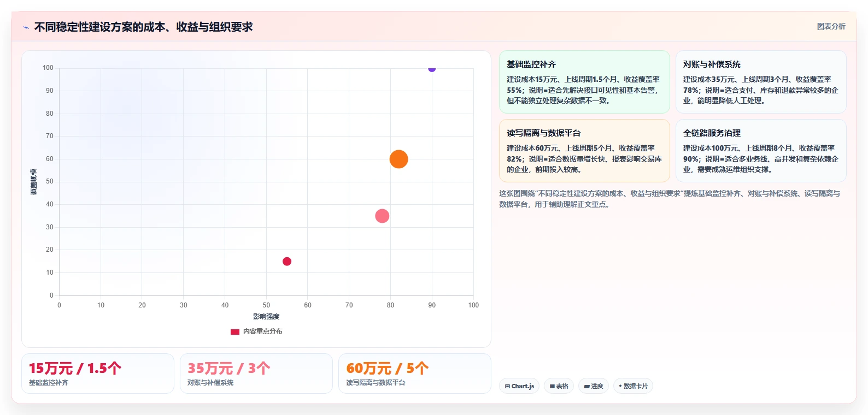Screen dimensions: 868x415
Task: Click the icon inside the 进度 chip
Action: point(587,387)
